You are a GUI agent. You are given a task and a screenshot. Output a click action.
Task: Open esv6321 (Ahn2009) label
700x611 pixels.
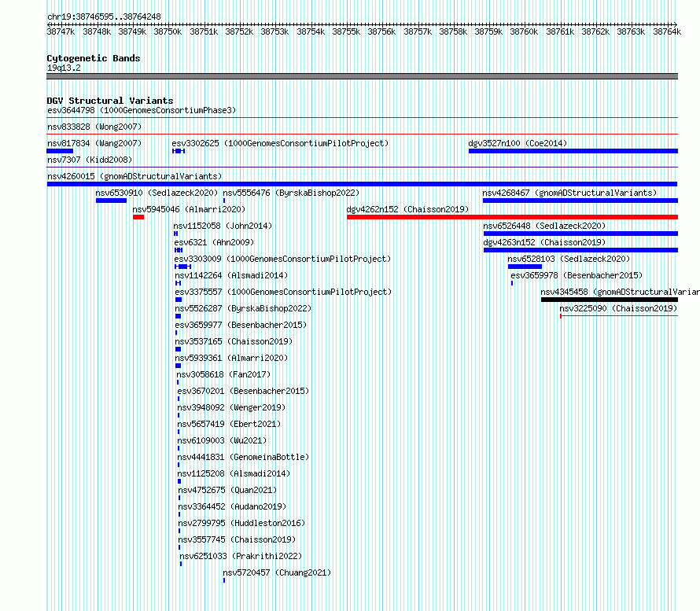[214, 242]
